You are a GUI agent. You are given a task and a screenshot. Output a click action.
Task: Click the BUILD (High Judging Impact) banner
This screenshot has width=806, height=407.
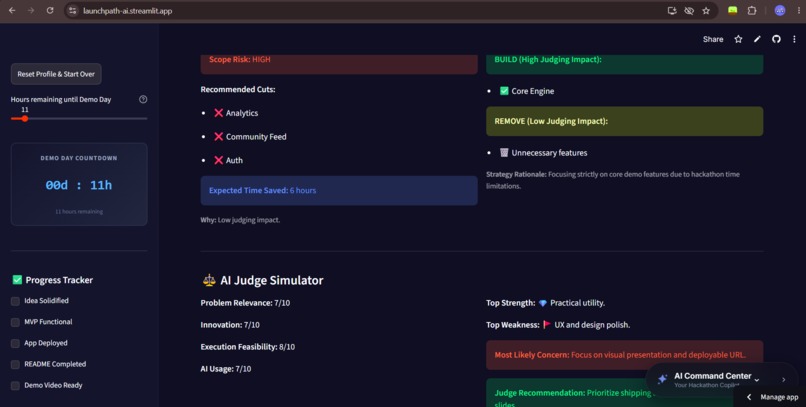(x=625, y=63)
